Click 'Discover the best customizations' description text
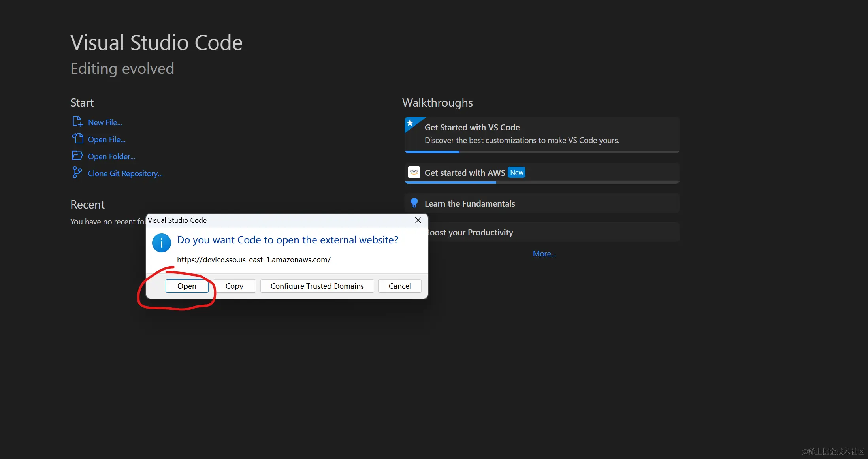 coord(522,140)
